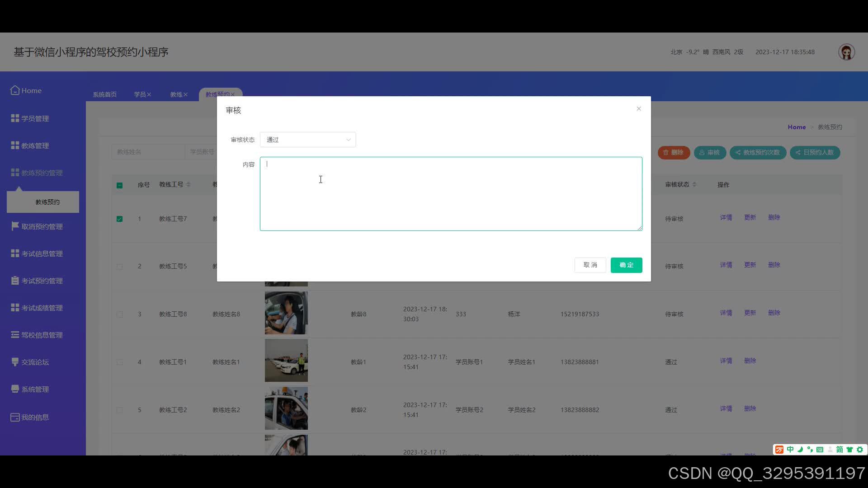868x488 pixels.
Task: Click the 确定 confirm button
Action: 626,265
